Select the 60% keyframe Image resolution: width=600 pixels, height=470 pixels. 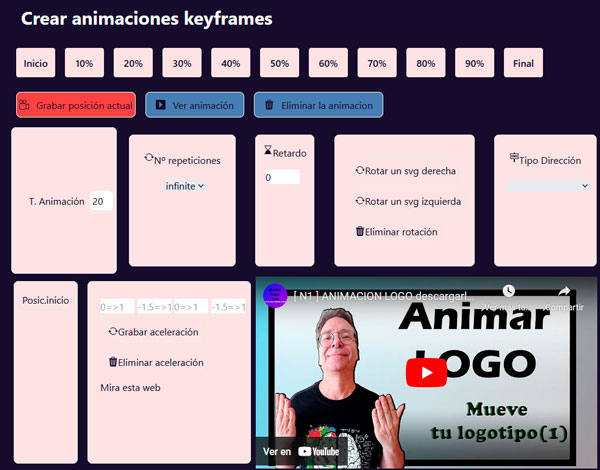328,63
